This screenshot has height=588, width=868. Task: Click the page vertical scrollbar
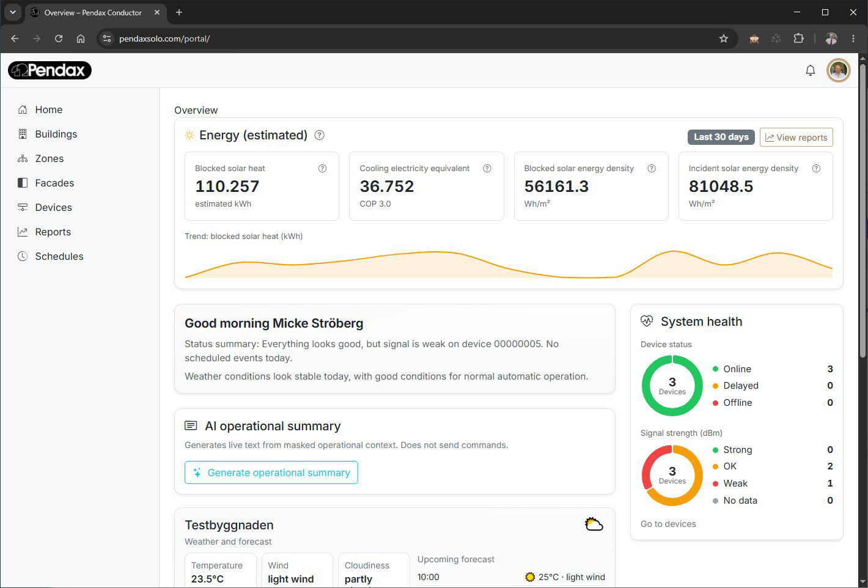pos(862,208)
